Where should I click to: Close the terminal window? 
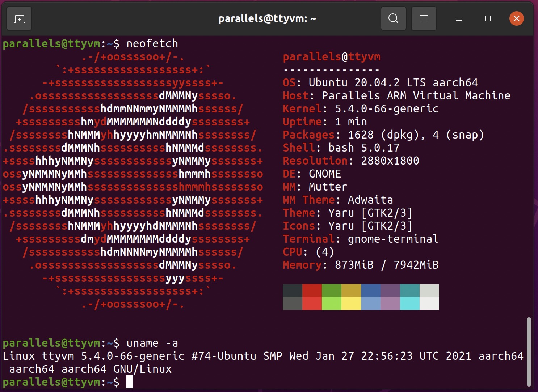tap(517, 18)
